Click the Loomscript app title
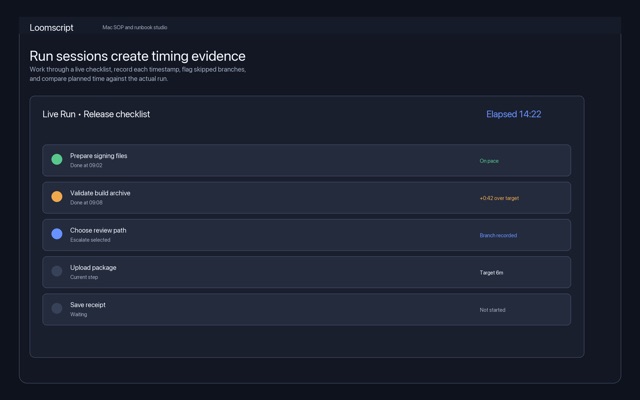The height and width of the screenshot is (400, 640). pos(51,28)
